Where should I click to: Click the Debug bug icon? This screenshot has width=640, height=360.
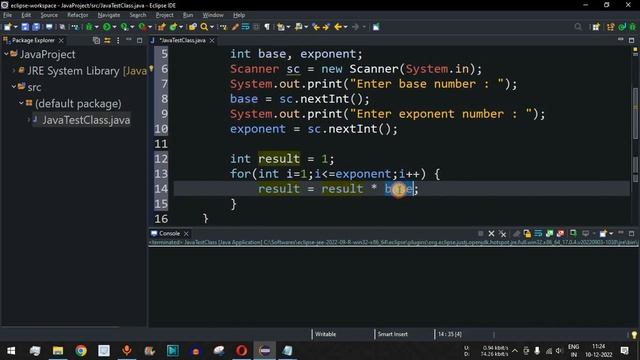(89, 27)
